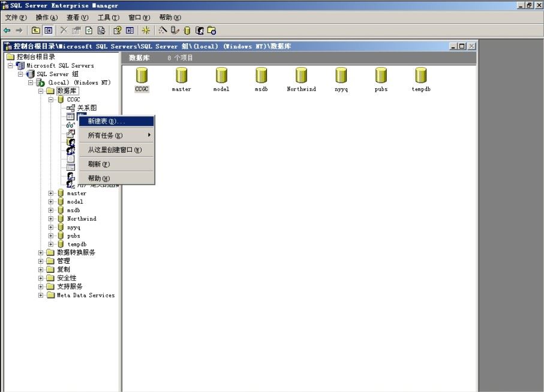
Task: Select the tempdb database in the tree
Action: coord(77,245)
